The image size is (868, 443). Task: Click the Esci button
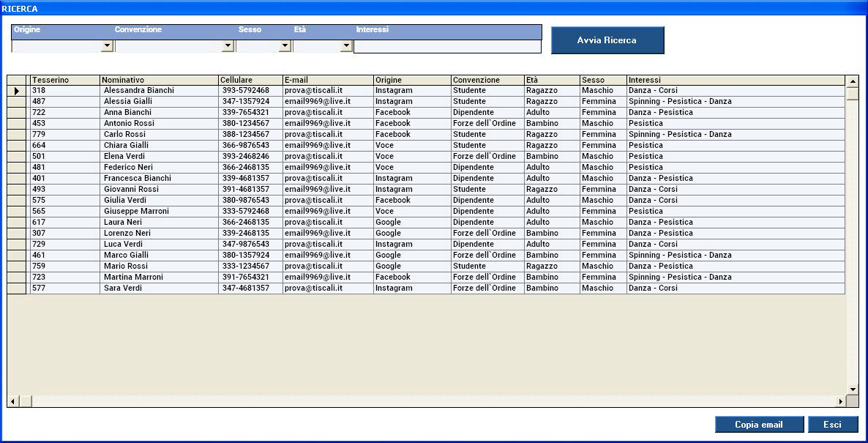click(x=832, y=425)
